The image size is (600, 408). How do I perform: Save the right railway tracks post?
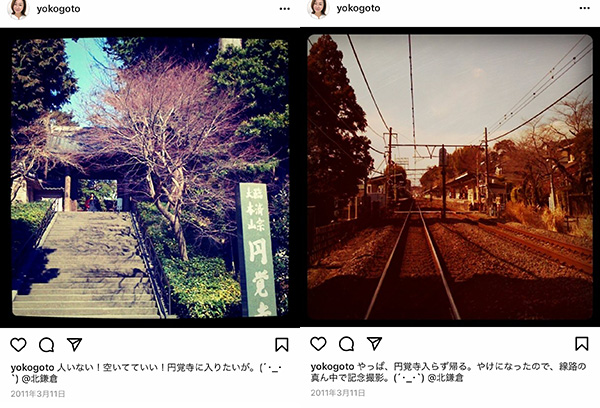pos(582,343)
